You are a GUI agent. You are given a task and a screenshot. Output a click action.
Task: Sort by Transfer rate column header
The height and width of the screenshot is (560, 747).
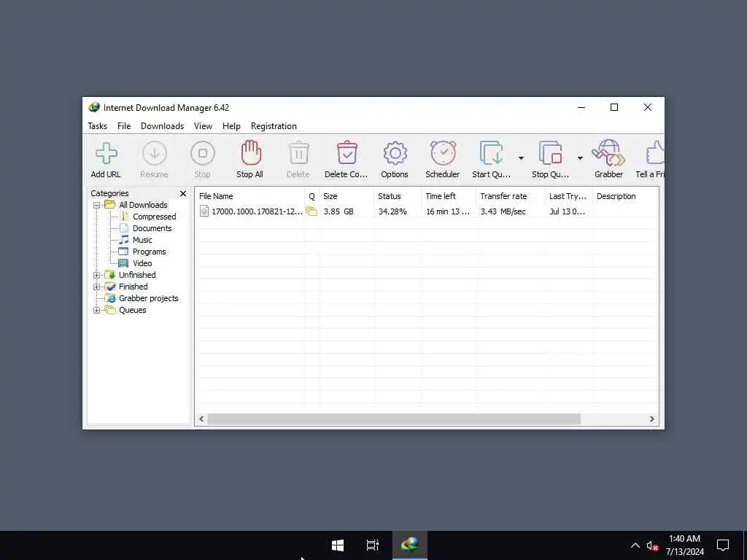[x=510, y=196]
